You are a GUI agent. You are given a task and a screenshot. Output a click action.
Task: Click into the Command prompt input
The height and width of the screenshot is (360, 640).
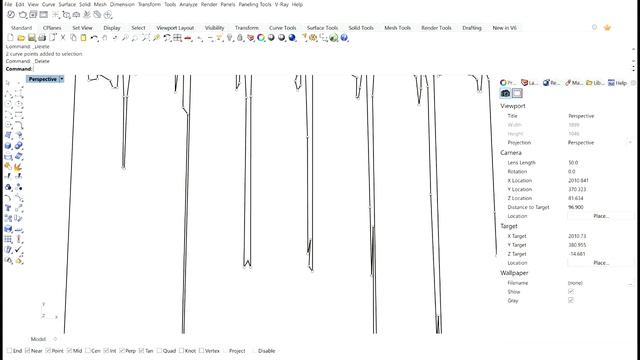point(331,69)
